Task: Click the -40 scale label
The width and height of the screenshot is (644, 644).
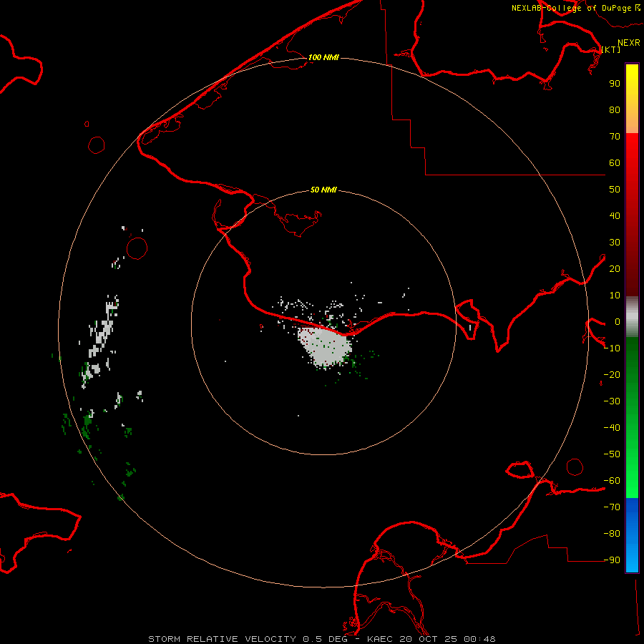Action: [612, 428]
